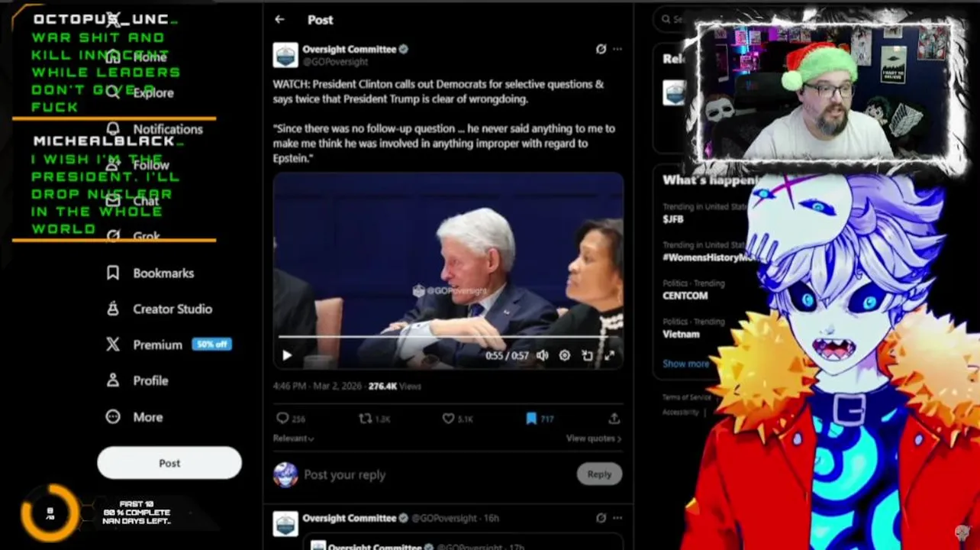This screenshot has height=550, width=980.
Task: Go back with the arrow beside Post
Action: point(279,20)
